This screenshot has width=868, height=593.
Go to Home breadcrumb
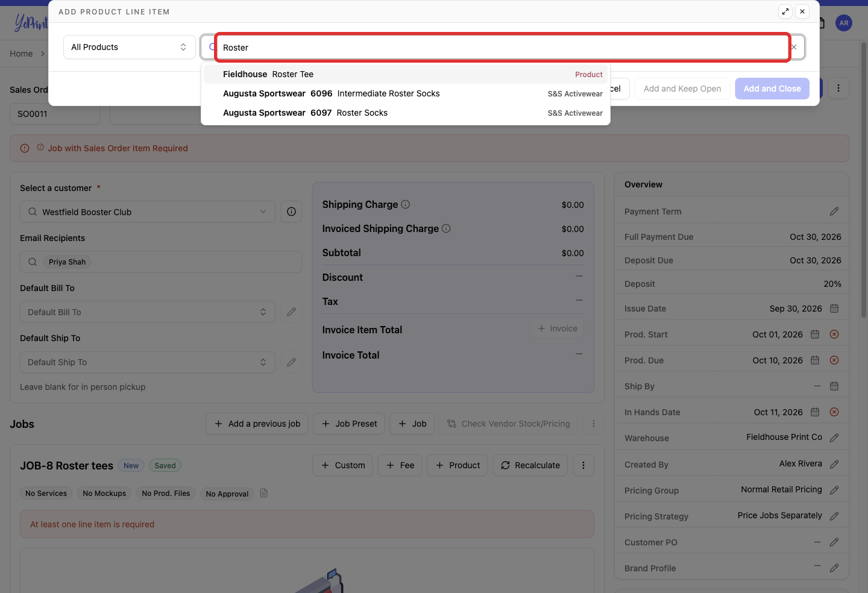coord(21,54)
